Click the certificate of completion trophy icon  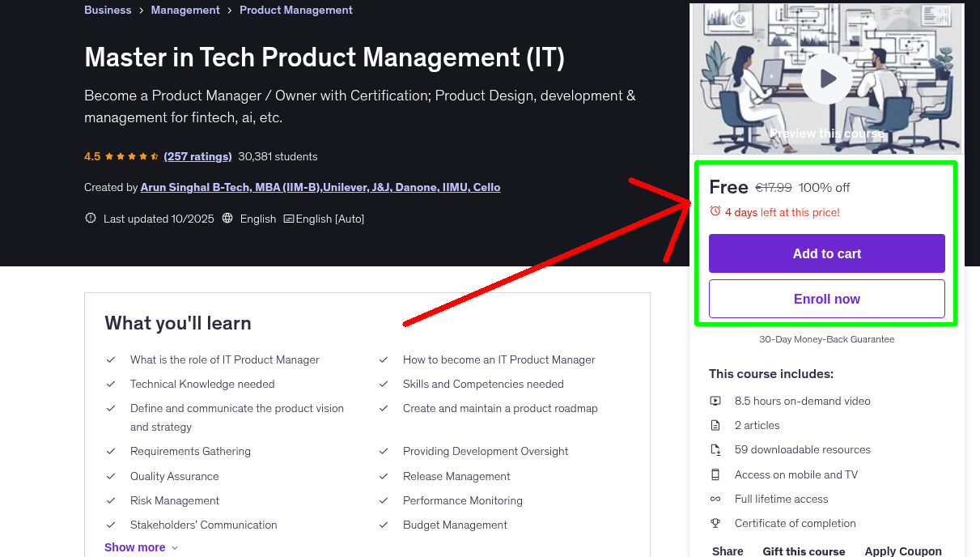pyautogui.click(x=715, y=523)
